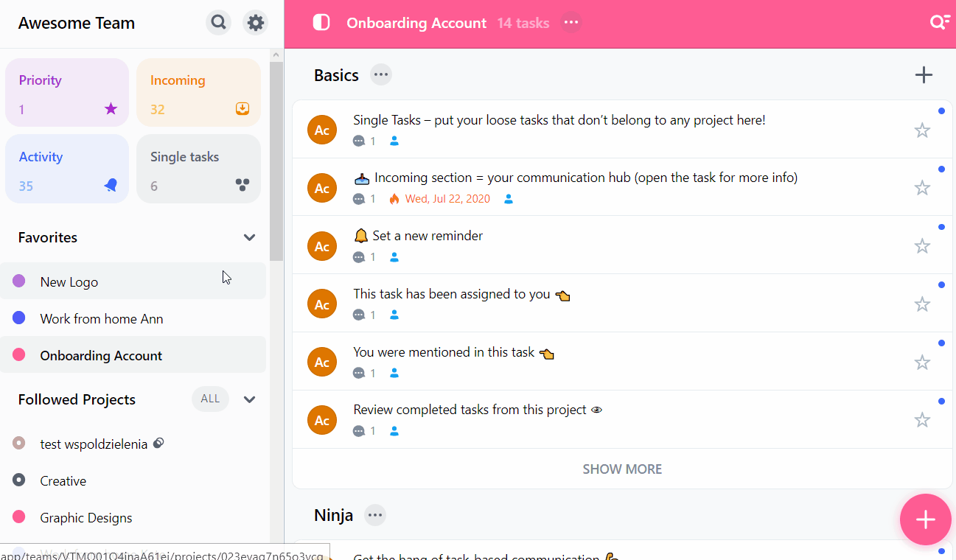Click SHOW MORE under Basics tasks

pyautogui.click(x=622, y=469)
